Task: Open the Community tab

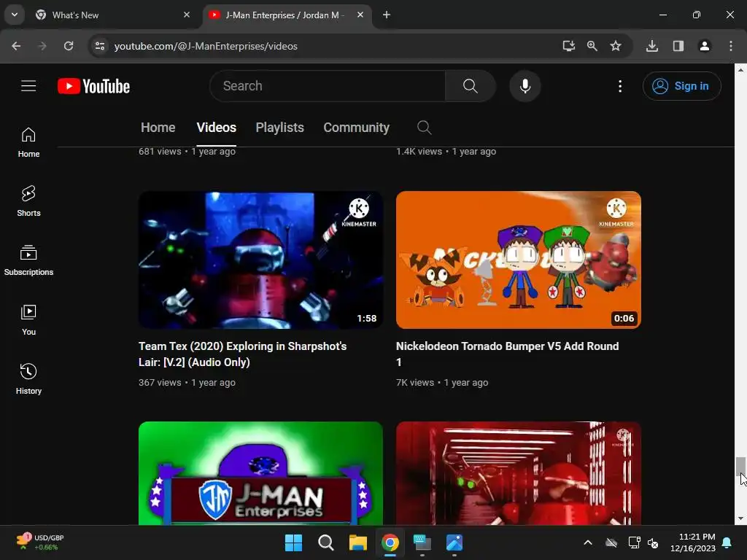Action: [x=356, y=127]
